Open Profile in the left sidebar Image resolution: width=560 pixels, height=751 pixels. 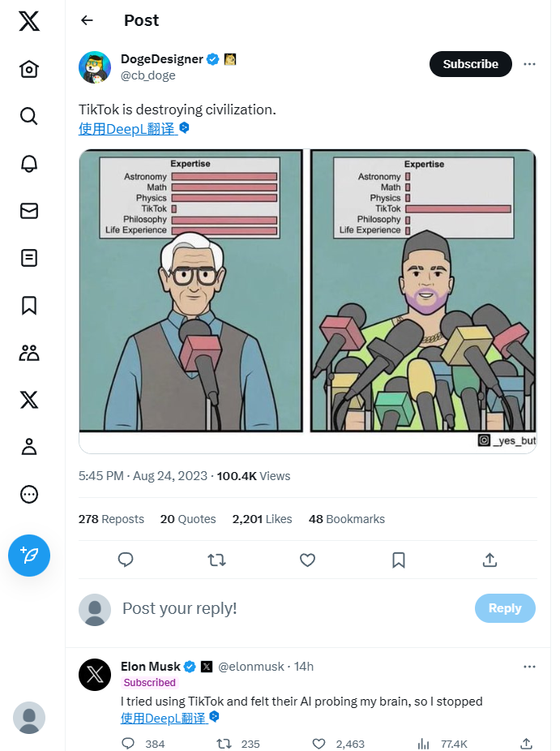click(29, 447)
